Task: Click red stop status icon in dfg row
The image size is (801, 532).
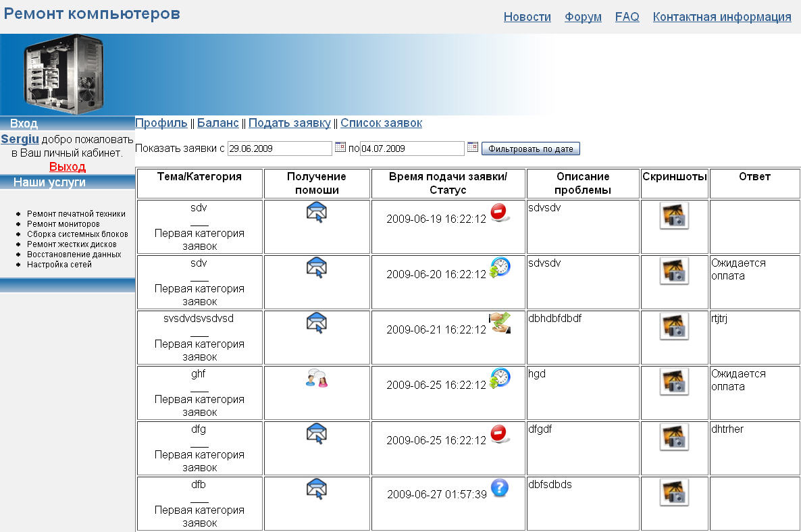Action: point(500,433)
